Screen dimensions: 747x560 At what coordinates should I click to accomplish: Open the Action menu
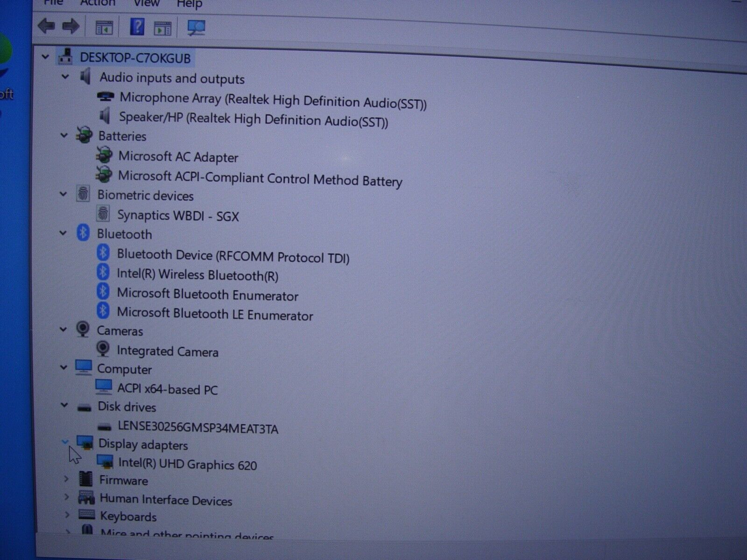tap(98, 3)
